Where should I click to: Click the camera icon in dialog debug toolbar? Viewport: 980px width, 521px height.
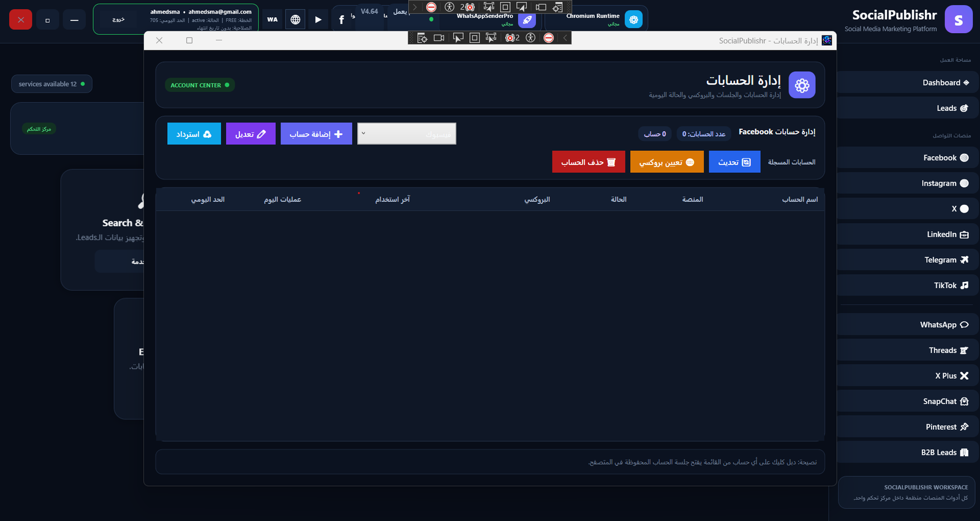point(439,38)
